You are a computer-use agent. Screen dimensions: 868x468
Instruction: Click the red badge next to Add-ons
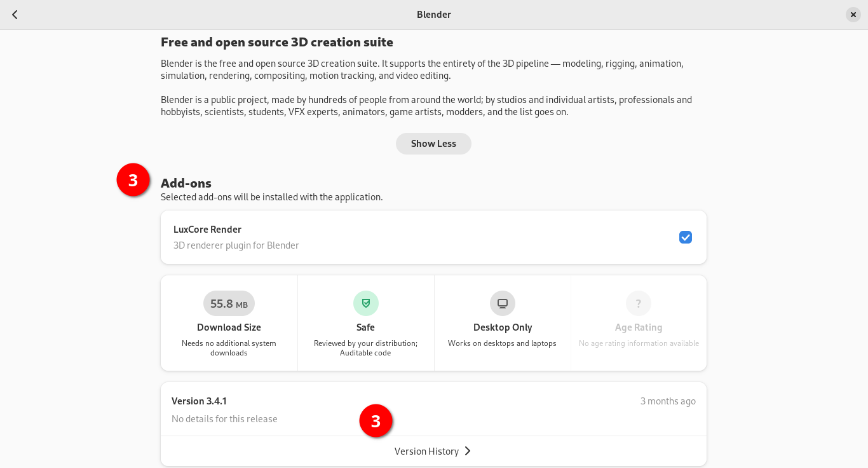point(133,180)
